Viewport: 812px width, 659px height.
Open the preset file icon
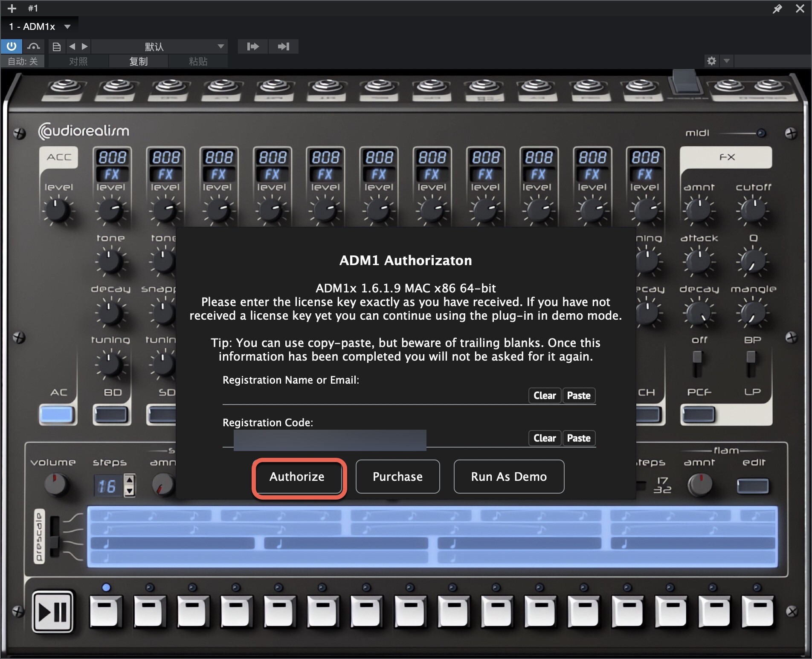56,46
